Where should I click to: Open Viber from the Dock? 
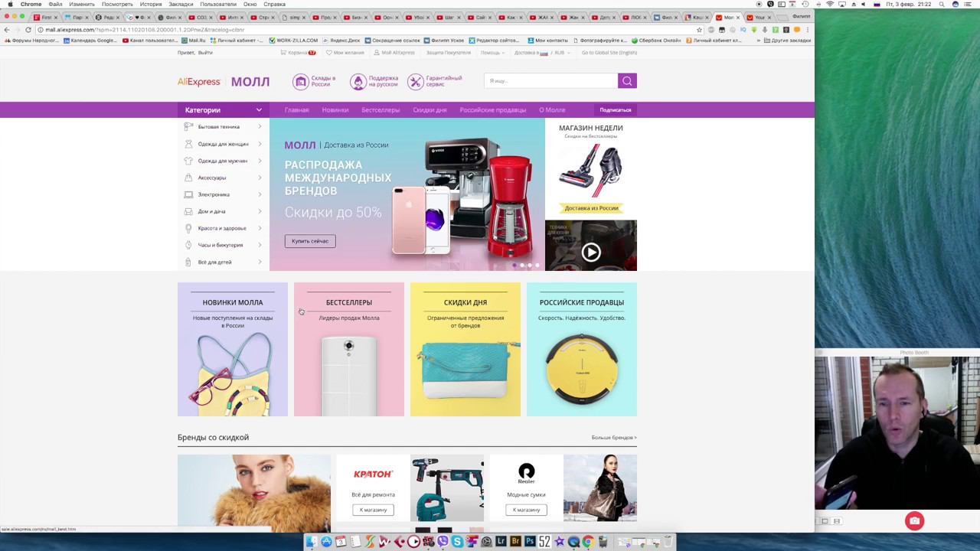[x=443, y=542]
